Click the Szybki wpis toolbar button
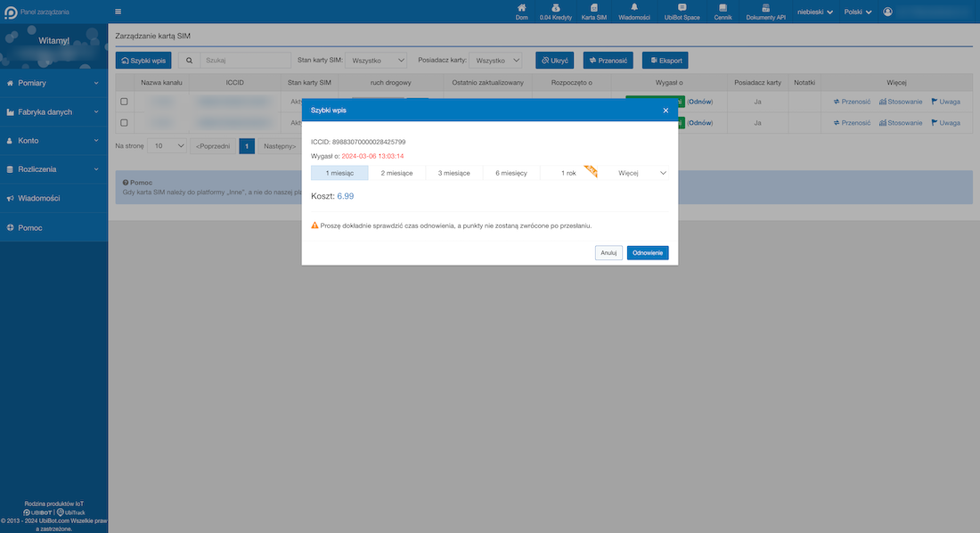Image resolution: width=980 pixels, height=533 pixels. [x=143, y=61]
